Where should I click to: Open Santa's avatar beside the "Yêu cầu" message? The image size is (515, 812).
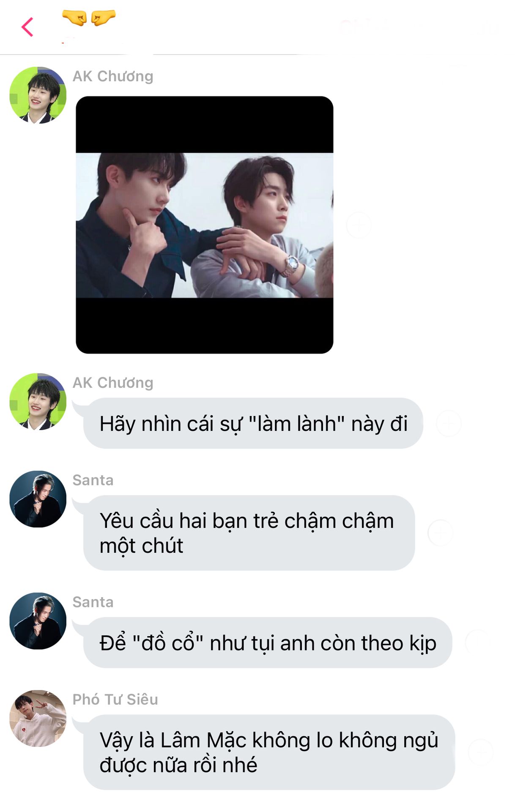(x=38, y=499)
